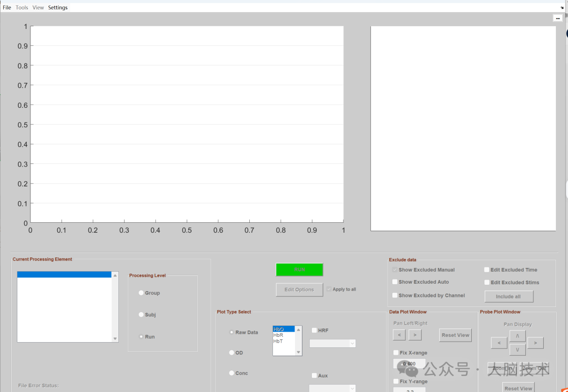Reset View in Data Plot Window
This screenshot has height=392, width=568.
pyautogui.click(x=455, y=335)
